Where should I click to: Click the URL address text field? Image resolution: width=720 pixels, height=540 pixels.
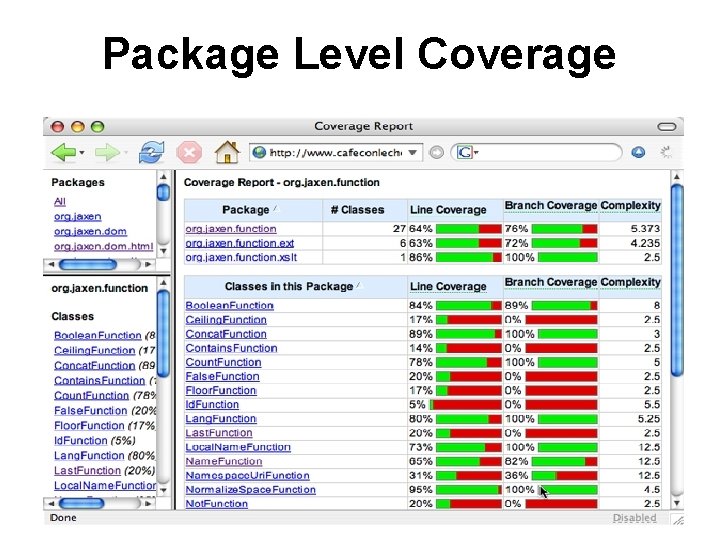(336, 152)
